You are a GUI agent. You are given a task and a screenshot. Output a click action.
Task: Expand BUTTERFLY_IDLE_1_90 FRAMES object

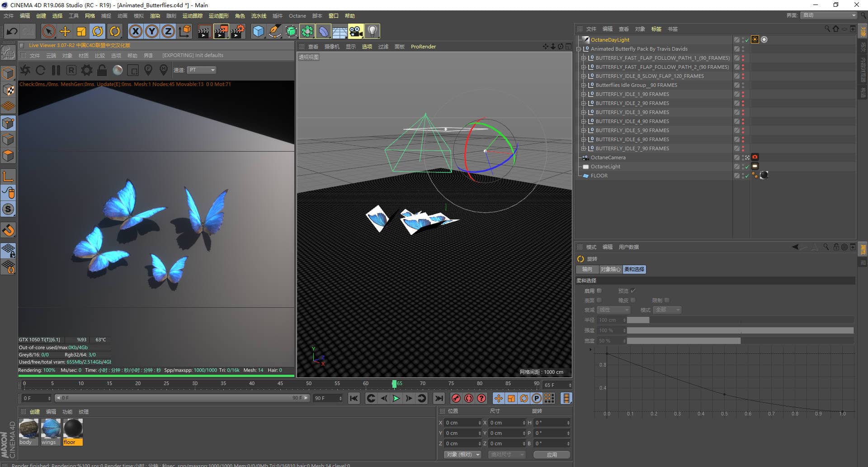pos(584,94)
